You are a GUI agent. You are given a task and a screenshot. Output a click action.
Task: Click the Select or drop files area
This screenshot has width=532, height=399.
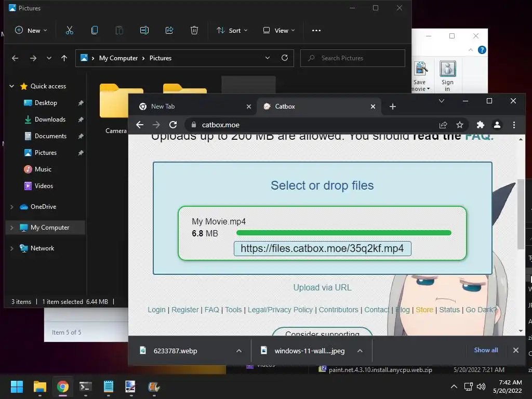pyautogui.click(x=322, y=185)
